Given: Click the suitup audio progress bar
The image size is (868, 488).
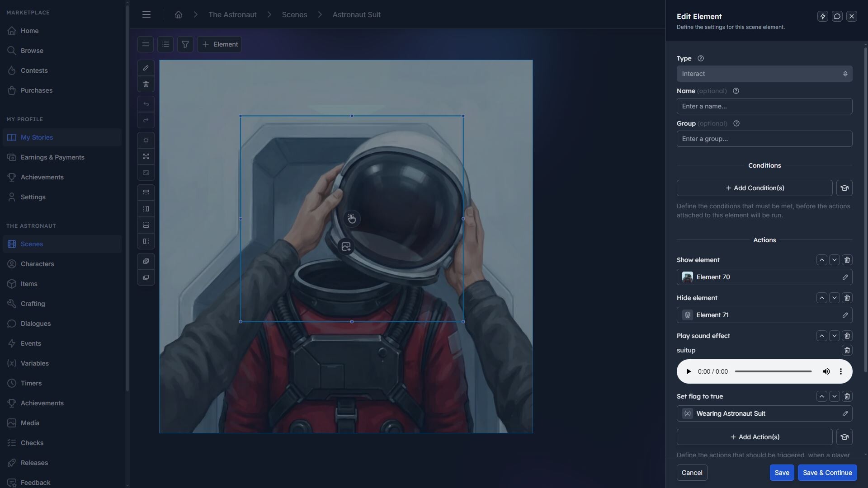Looking at the screenshot, I should (773, 371).
